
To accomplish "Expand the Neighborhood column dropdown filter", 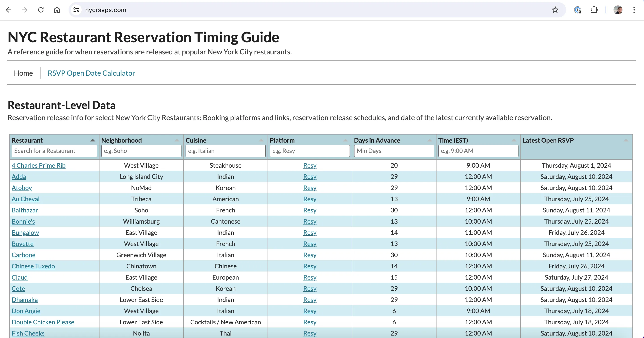I will [x=177, y=140].
